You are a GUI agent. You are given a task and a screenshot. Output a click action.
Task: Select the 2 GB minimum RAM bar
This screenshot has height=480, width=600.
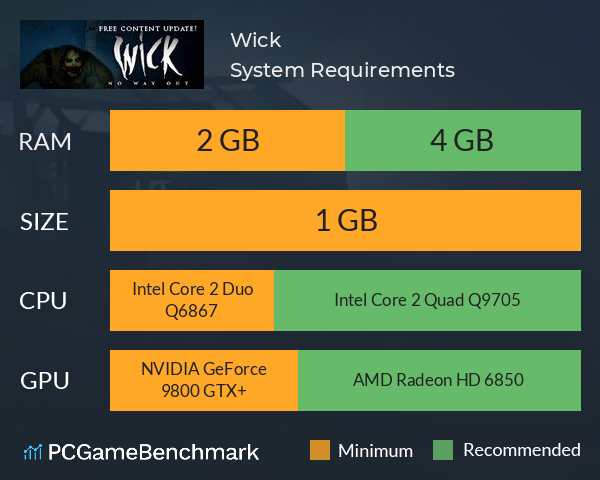(x=227, y=140)
